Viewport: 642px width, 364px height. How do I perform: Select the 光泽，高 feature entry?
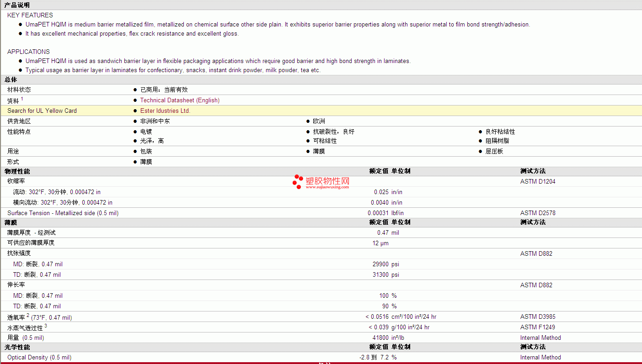click(x=152, y=141)
